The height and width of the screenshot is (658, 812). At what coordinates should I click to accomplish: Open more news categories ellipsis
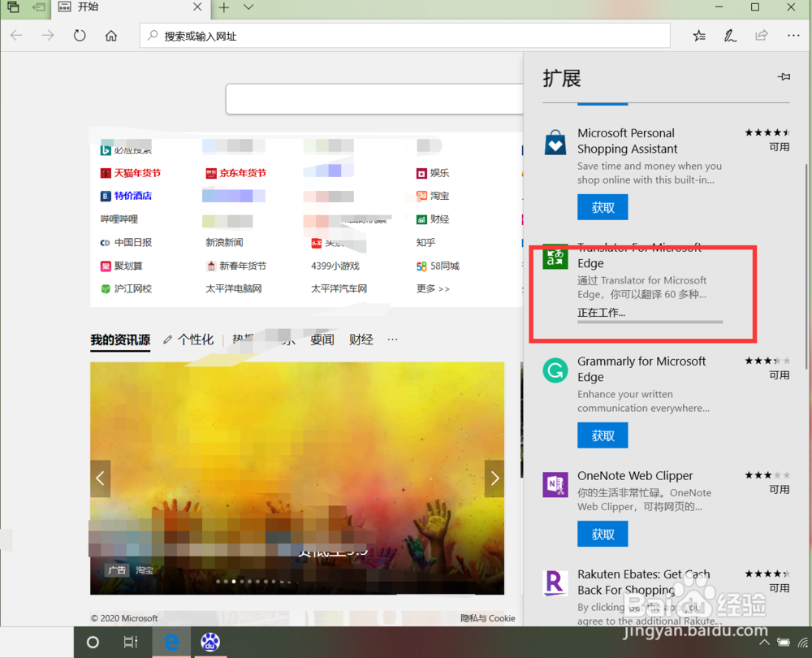click(x=392, y=340)
